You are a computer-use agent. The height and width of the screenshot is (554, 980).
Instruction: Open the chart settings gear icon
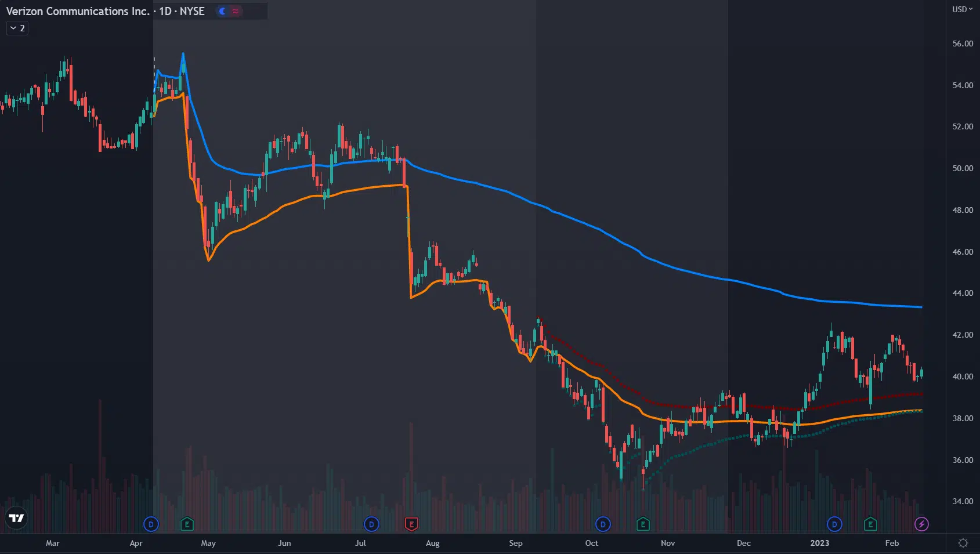click(963, 543)
